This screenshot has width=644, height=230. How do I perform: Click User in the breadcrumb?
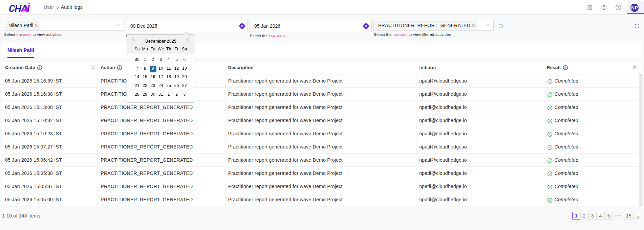tap(49, 7)
